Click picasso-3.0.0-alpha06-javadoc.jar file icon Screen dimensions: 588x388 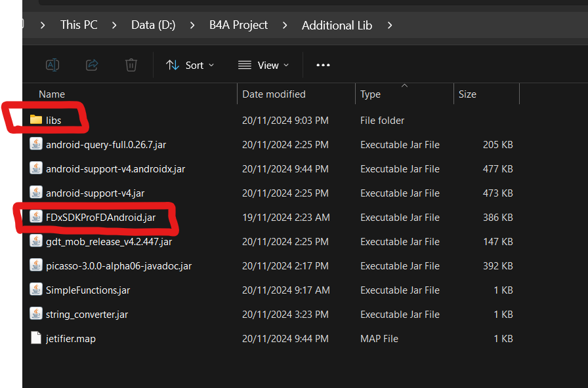[x=36, y=265]
